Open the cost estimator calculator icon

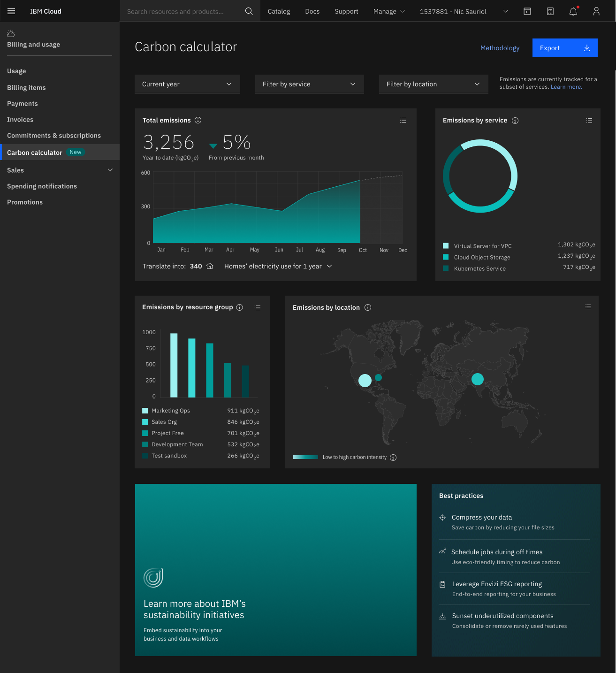pyautogui.click(x=550, y=11)
